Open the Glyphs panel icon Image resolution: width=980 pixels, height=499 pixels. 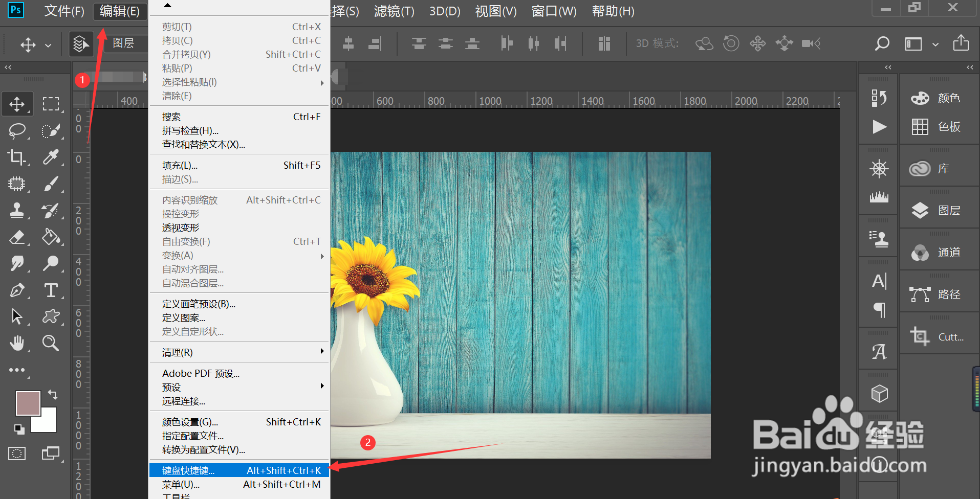point(879,351)
